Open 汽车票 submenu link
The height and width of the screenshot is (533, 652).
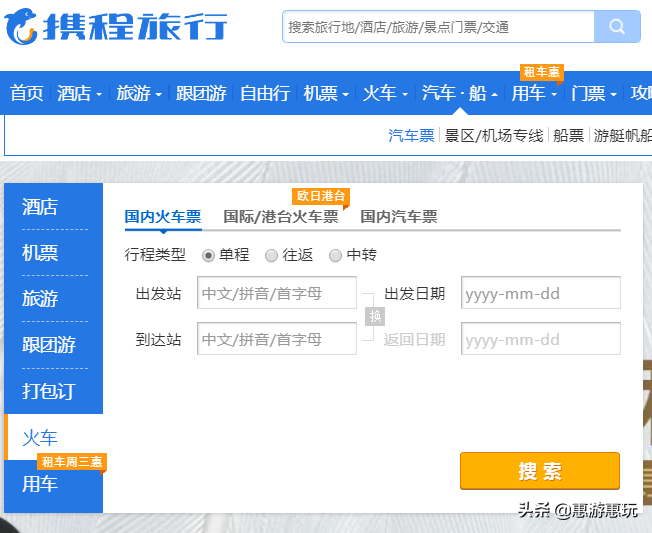411,136
